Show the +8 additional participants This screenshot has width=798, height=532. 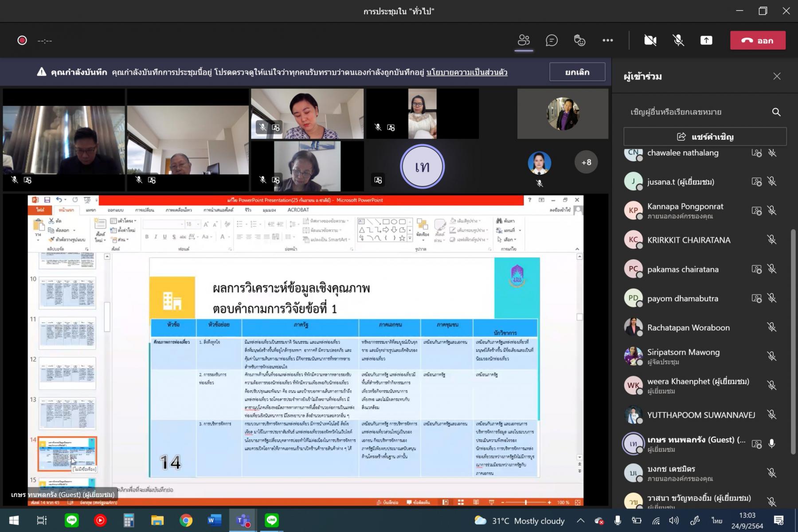coord(586,162)
